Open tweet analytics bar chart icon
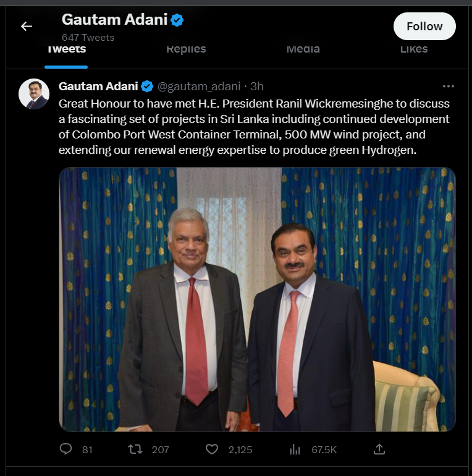472x476 pixels. tap(295, 449)
